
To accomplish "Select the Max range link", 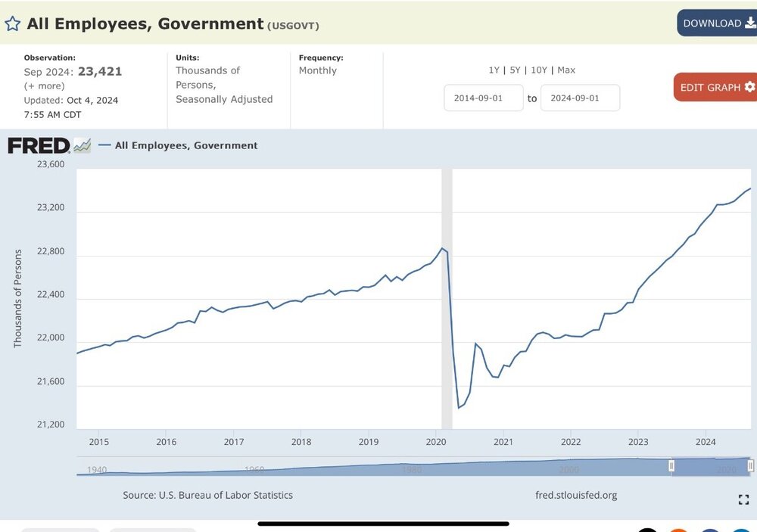I will coord(566,70).
